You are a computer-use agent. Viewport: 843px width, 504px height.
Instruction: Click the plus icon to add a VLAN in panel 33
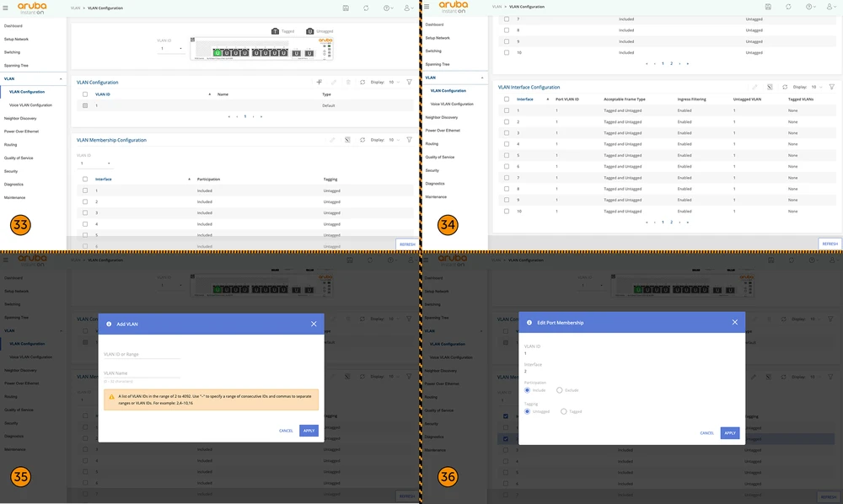[x=319, y=83]
